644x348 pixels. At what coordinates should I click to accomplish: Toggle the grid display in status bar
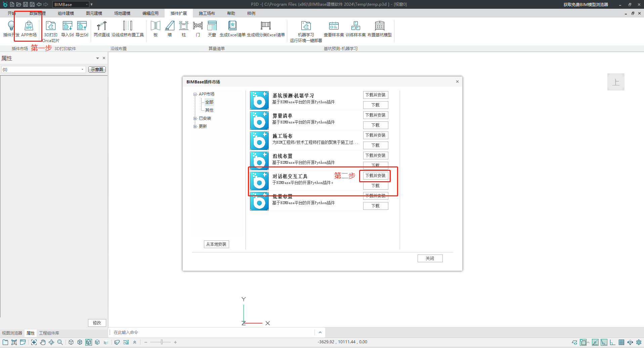pos(621,342)
